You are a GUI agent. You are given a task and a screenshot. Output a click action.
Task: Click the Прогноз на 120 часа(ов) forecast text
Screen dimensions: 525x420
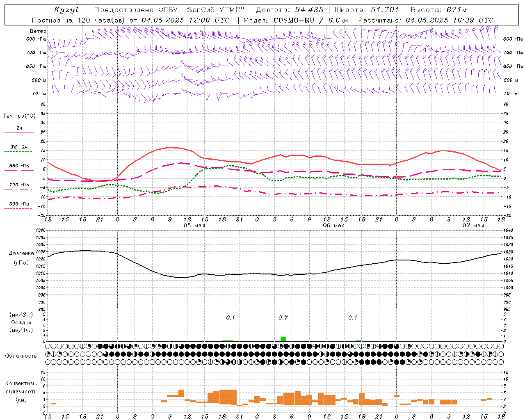click(x=79, y=20)
